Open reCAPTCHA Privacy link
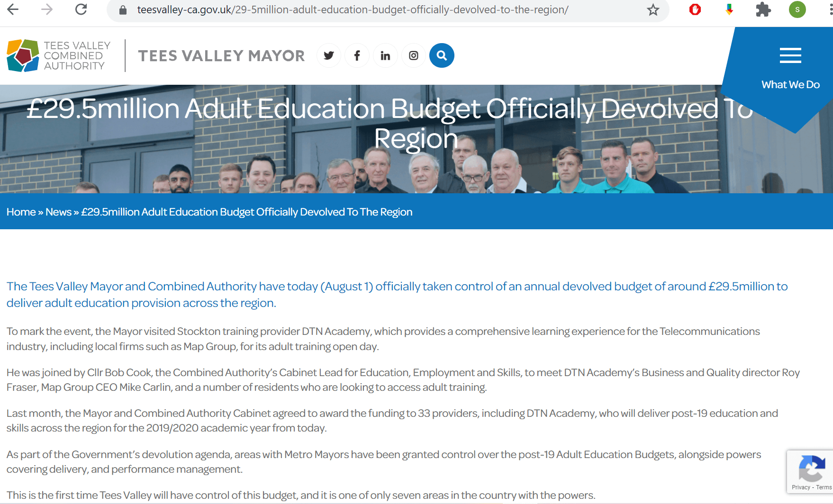This screenshot has width=833, height=504. 801,487
